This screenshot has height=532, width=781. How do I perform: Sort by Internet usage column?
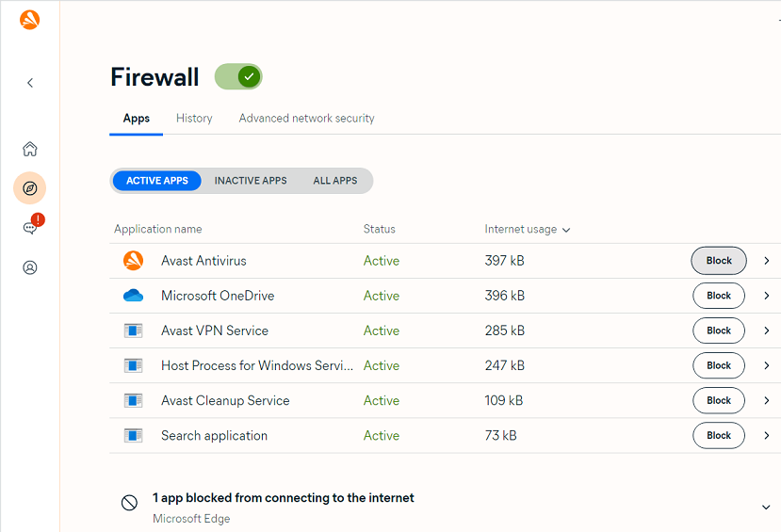(528, 229)
